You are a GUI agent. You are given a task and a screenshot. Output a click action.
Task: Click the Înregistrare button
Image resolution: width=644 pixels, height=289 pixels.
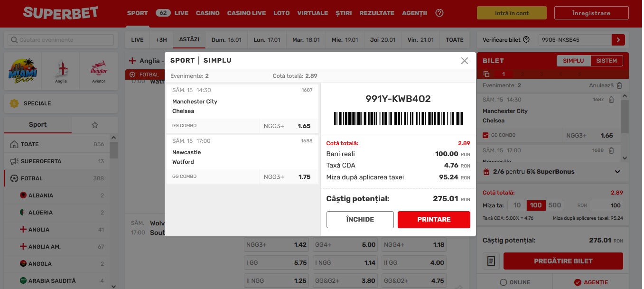(591, 13)
